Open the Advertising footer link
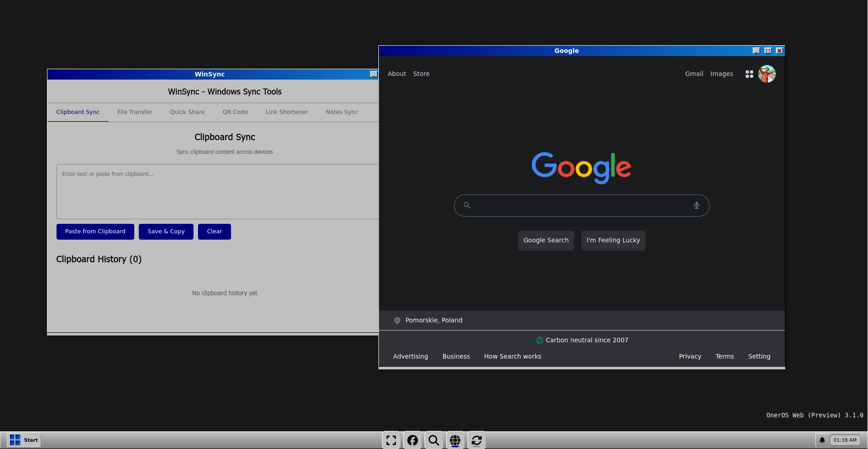 (x=410, y=357)
